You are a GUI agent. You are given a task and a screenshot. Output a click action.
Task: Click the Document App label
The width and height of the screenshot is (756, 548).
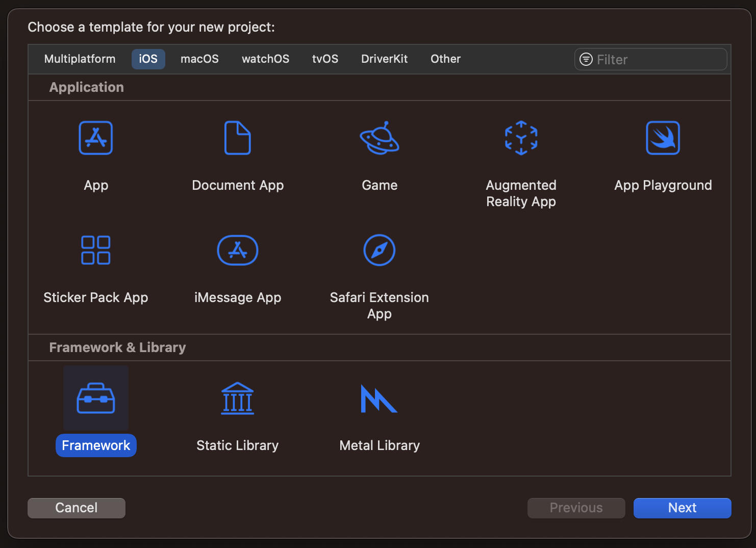tap(238, 185)
